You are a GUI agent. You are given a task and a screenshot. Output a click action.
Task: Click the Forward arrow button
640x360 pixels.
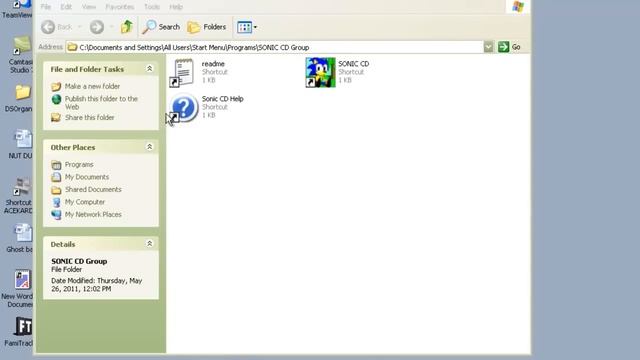pyautogui.click(x=97, y=27)
